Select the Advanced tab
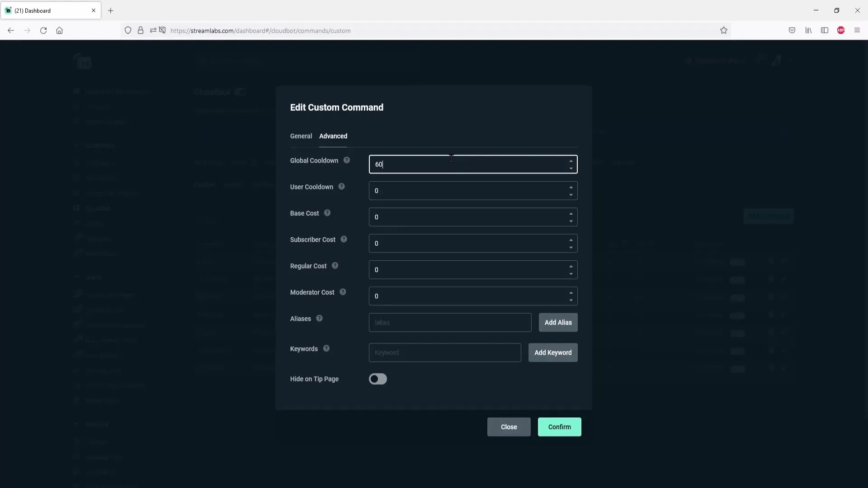Viewport: 868px width, 488px height. pyautogui.click(x=333, y=136)
